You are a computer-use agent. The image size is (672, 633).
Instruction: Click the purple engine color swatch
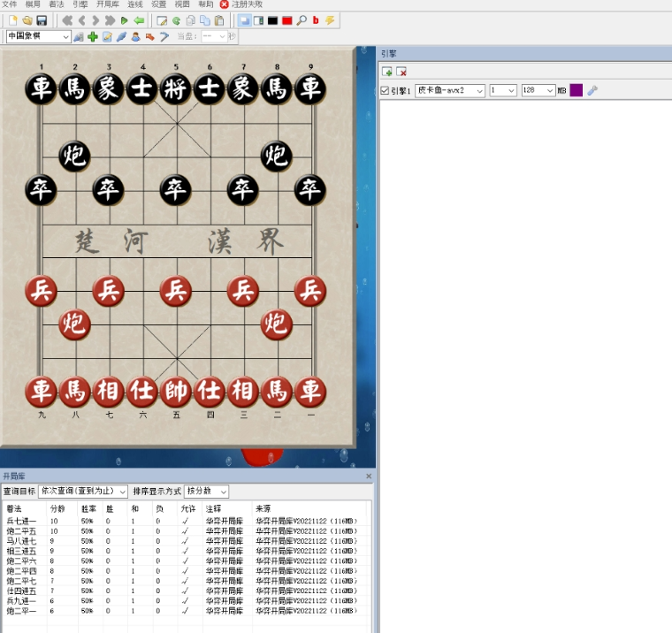576,90
